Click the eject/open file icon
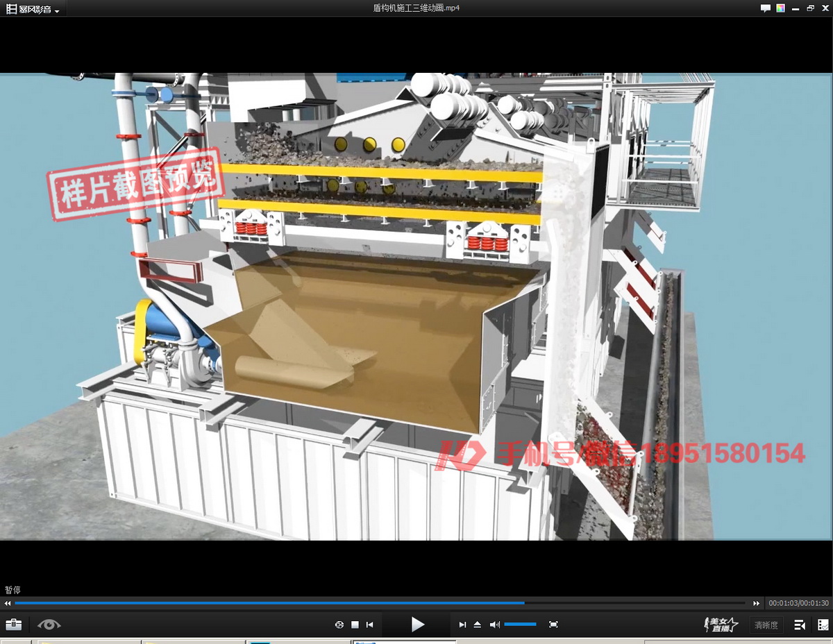Screen dimensions: 833x644 [x=478, y=625]
